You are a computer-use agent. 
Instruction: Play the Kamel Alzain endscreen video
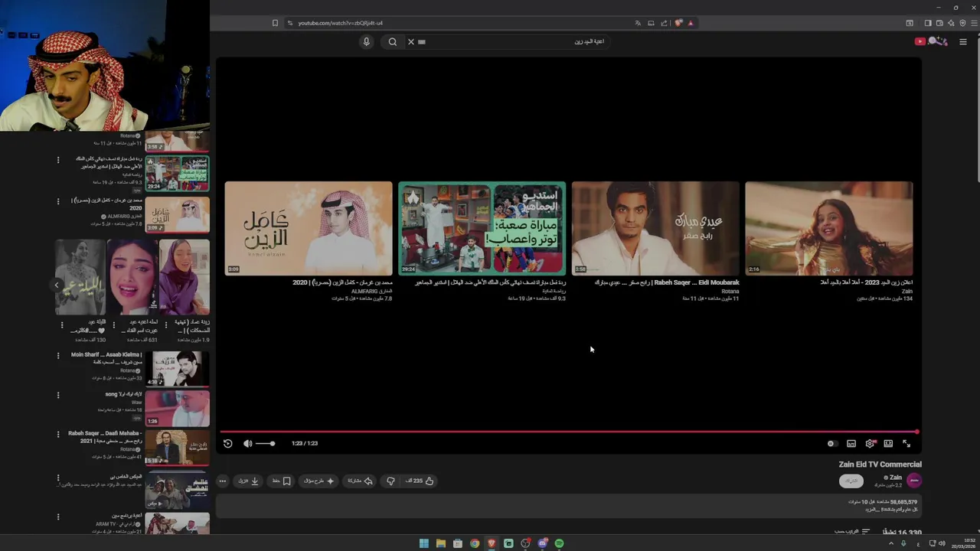[309, 228]
